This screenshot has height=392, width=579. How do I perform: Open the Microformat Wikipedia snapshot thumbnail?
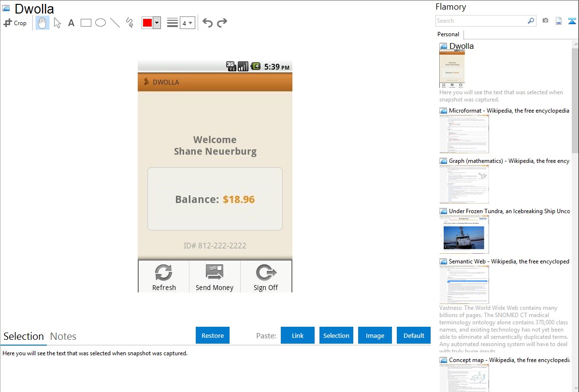tap(464, 134)
